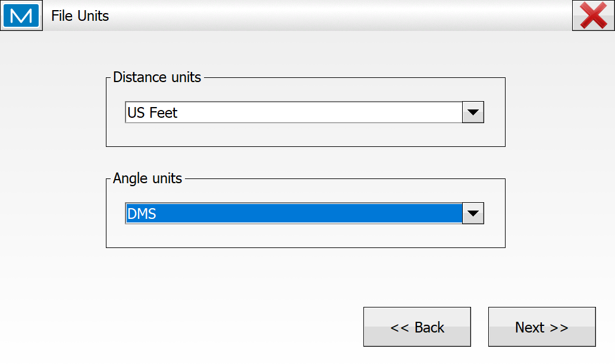The width and height of the screenshot is (615, 364).
Task: Click the File Units title text
Action: pyautogui.click(x=80, y=16)
